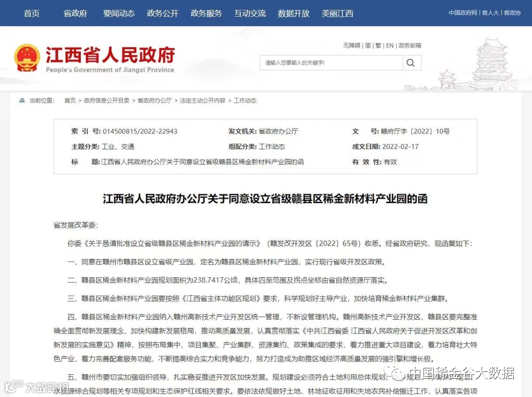Click breadcrumb 首页
The image size is (532, 397).
coord(70,100)
